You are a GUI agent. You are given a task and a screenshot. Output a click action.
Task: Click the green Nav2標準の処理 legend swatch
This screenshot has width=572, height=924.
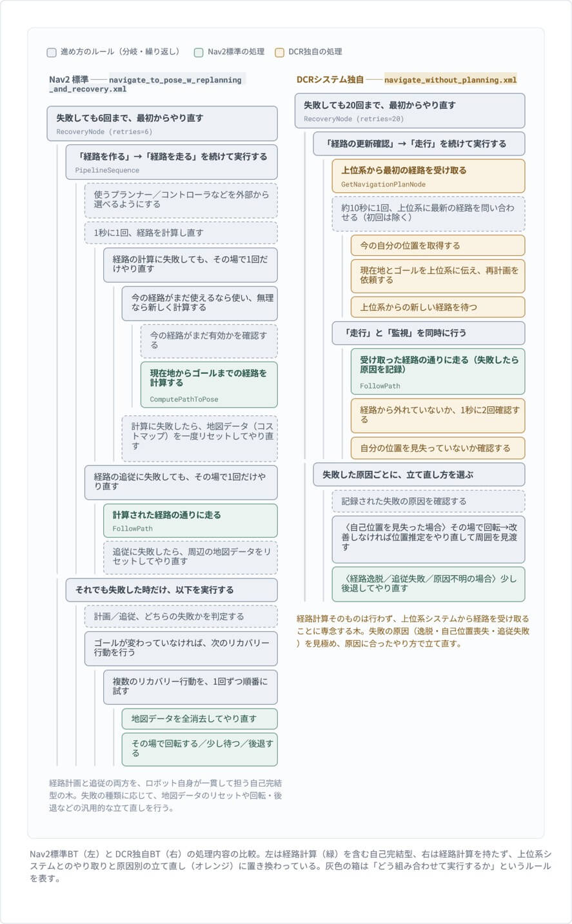[199, 52]
